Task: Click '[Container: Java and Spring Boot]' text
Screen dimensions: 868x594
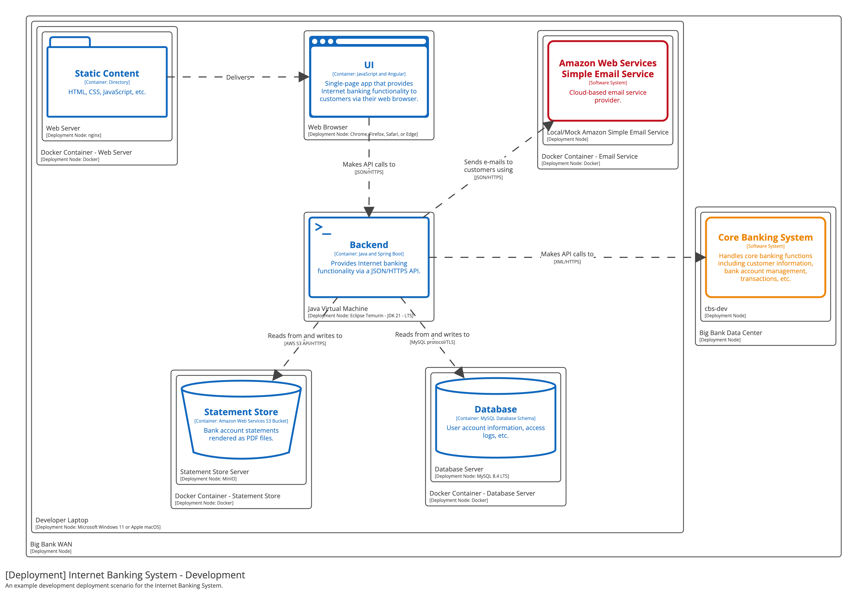Action: 369,254
